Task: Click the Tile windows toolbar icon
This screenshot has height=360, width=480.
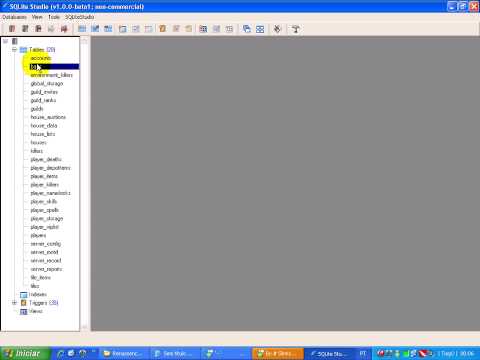Action: pos(260,29)
